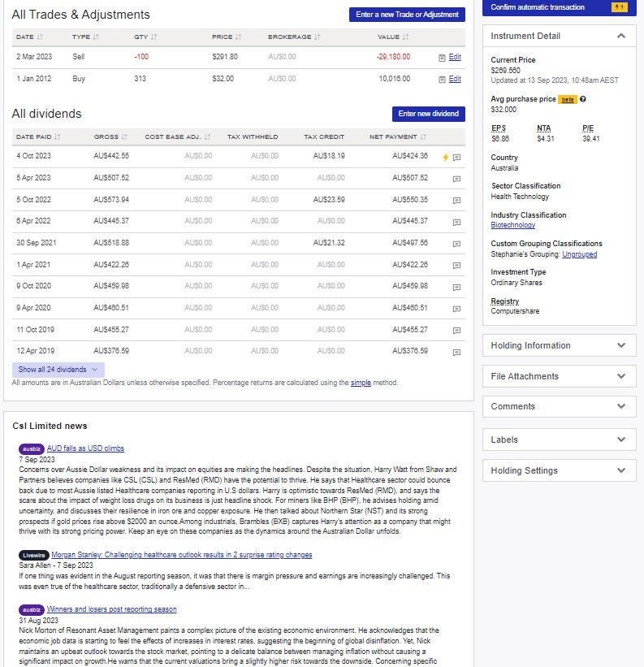Click the Registry label
644x667 pixels.
pos(505,301)
